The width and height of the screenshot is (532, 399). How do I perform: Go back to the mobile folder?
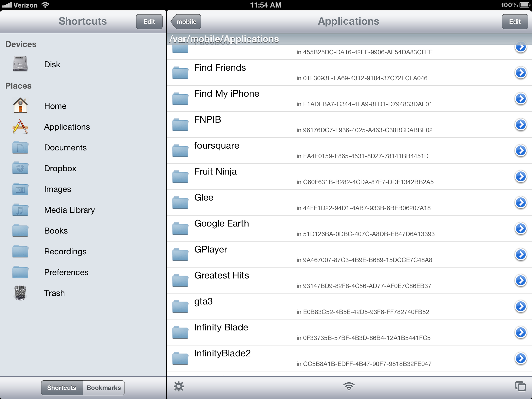186,22
